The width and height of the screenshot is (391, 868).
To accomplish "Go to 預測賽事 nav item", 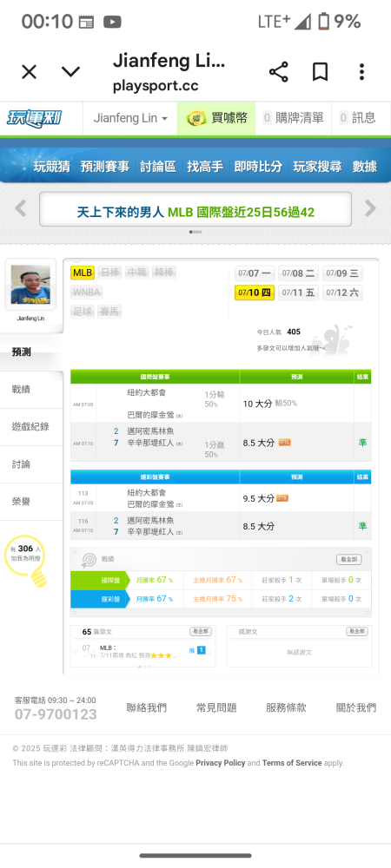I will (104, 166).
